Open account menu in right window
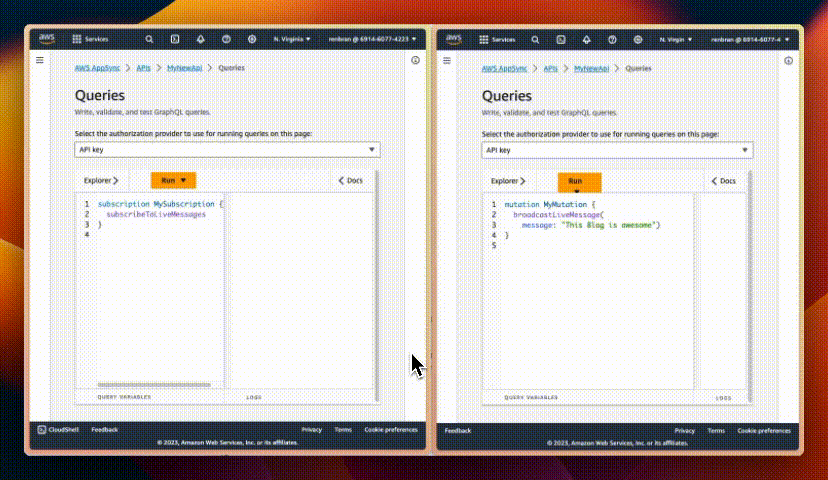 pos(750,40)
